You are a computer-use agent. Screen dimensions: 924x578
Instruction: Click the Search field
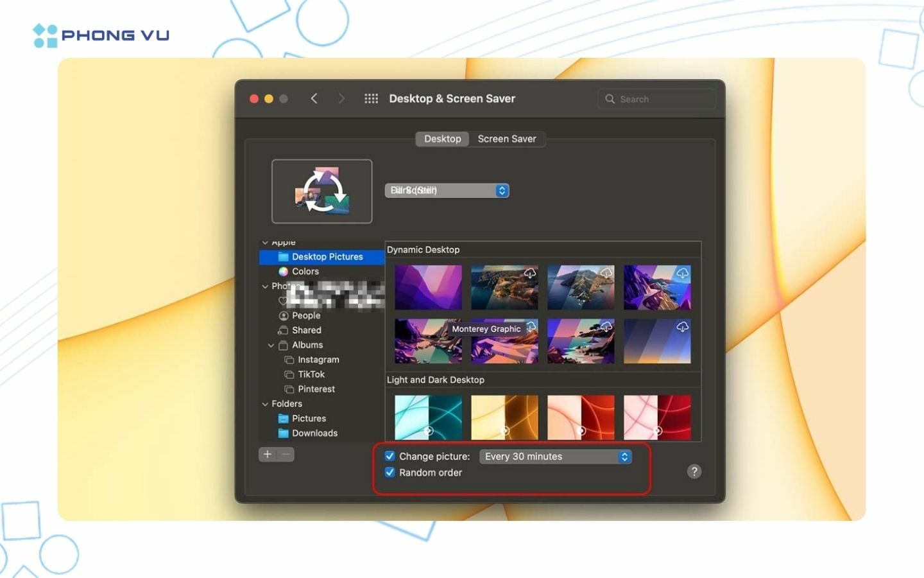coord(656,99)
